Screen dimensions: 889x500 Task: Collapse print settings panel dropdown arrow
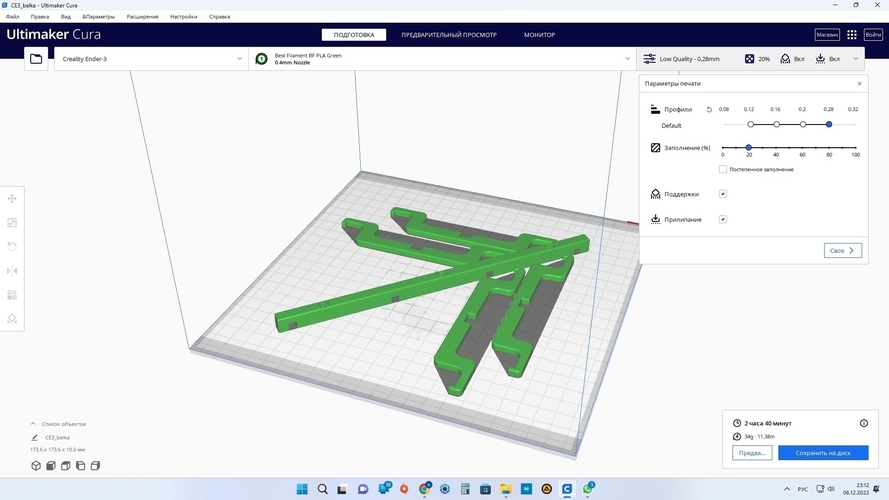856,59
